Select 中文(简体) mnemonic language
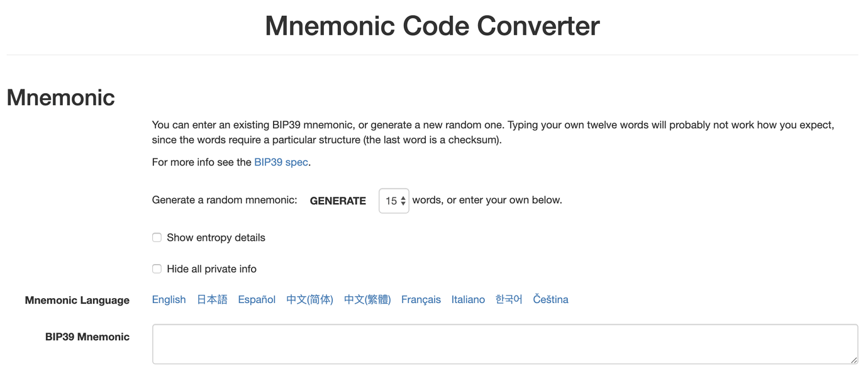 coord(309,300)
